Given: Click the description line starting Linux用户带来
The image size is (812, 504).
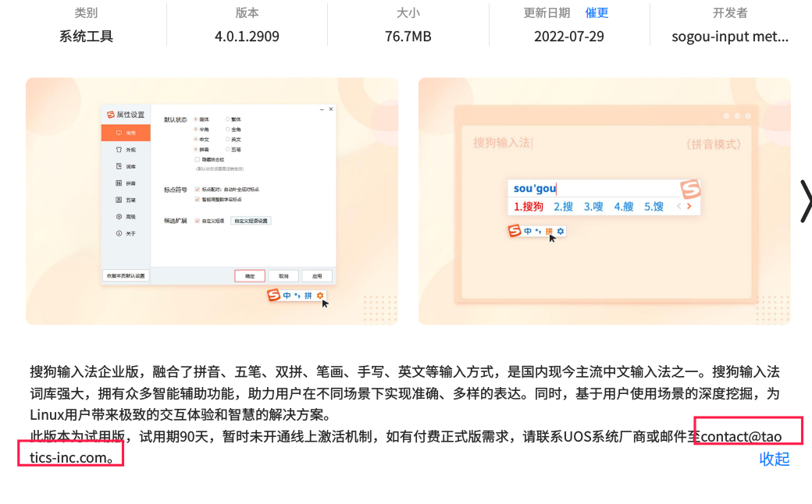Looking at the screenshot, I should click(180, 415).
